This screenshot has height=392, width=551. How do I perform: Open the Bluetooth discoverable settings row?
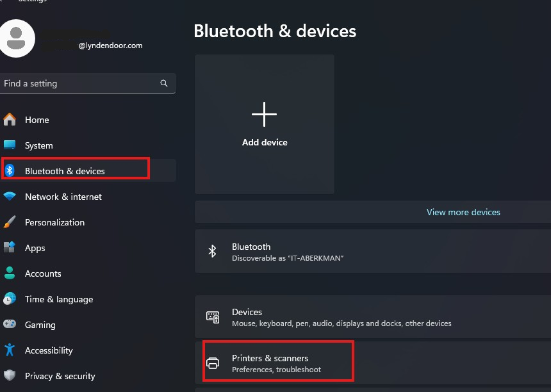373,251
